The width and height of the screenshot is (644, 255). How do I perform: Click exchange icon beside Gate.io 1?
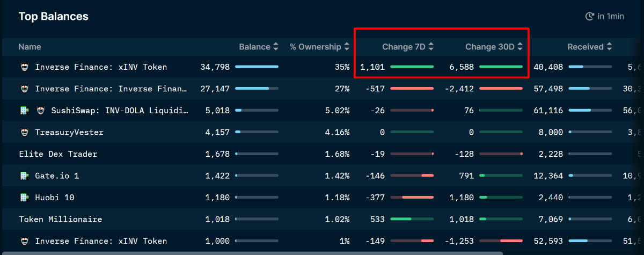point(24,176)
